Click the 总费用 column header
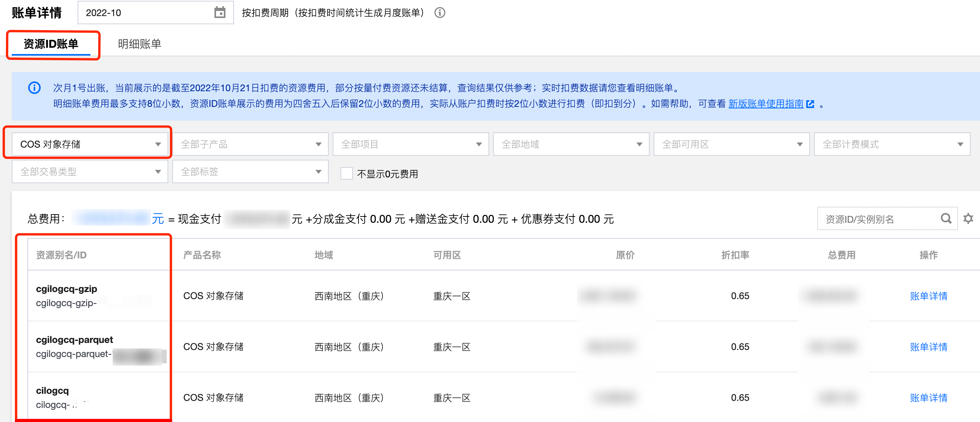The height and width of the screenshot is (422, 980). (x=841, y=255)
